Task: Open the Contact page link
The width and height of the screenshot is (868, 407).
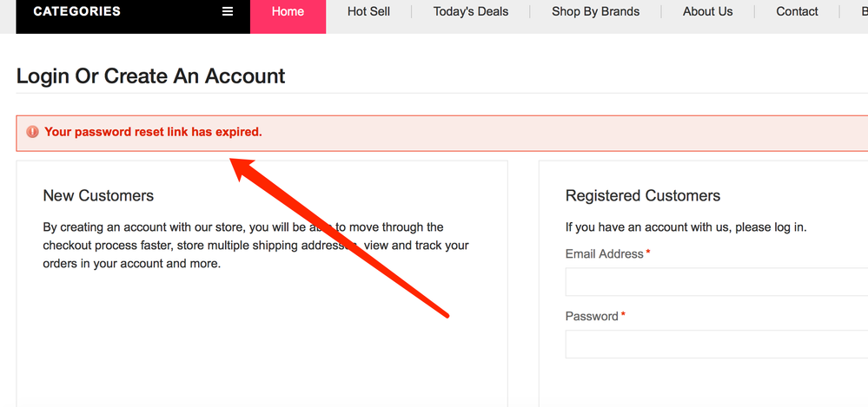Action: click(797, 12)
